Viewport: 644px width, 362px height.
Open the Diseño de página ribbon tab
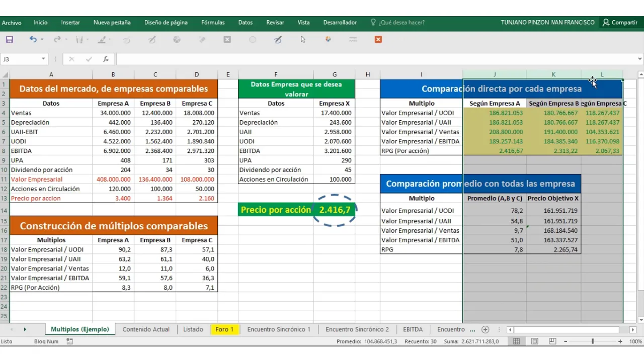(x=166, y=23)
